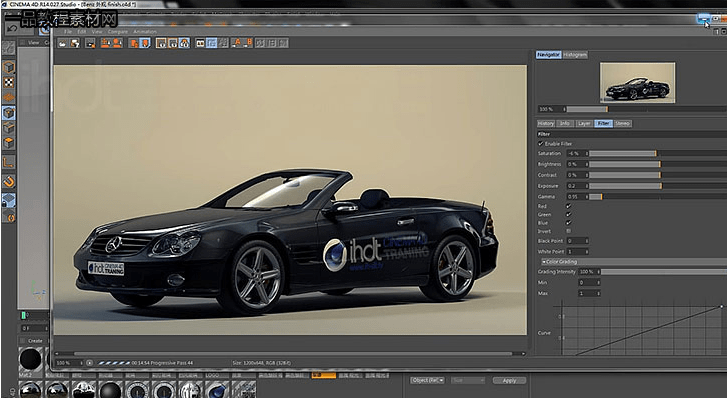Select the Filter tab

coord(603,123)
